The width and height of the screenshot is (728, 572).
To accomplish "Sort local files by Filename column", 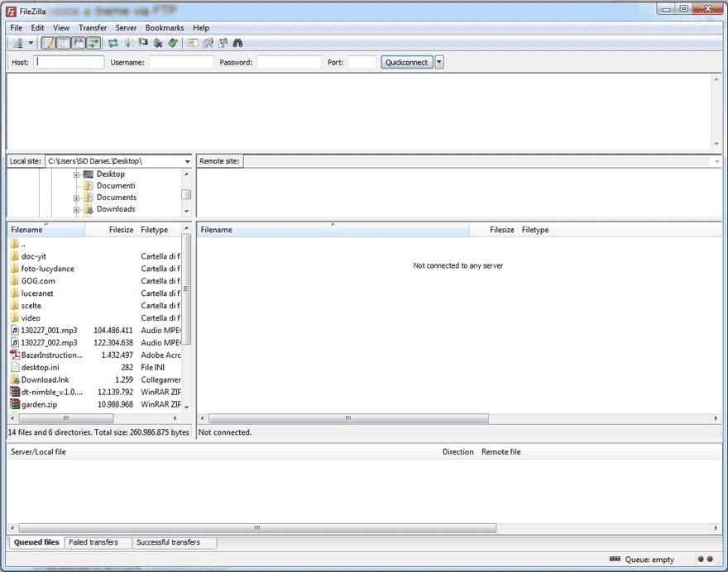I will click(46, 230).
